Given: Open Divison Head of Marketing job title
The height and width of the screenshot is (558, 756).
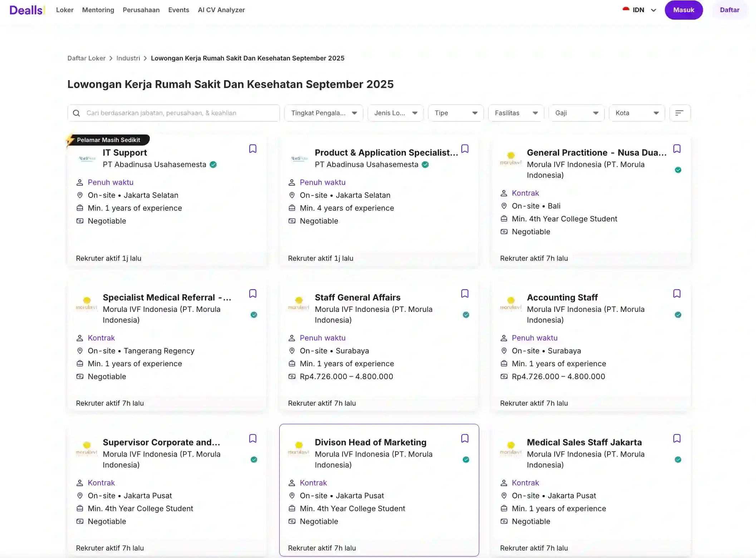Looking at the screenshot, I should click(x=370, y=442).
